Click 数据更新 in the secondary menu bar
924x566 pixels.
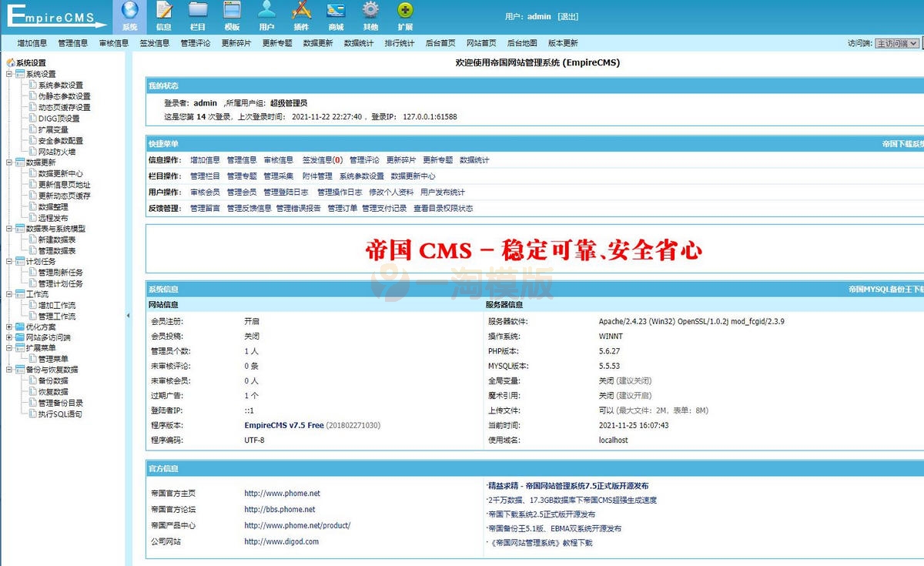(318, 43)
